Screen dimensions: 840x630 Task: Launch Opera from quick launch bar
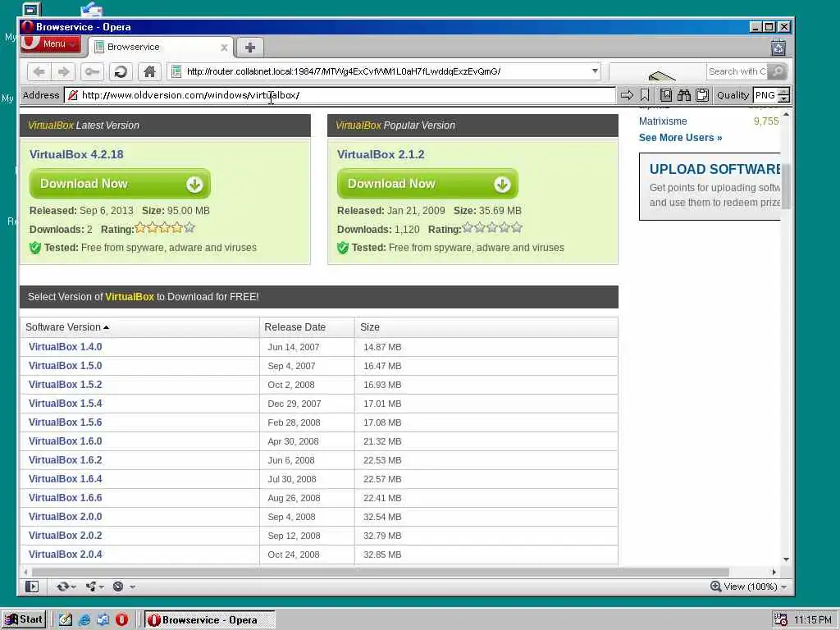[121, 620]
